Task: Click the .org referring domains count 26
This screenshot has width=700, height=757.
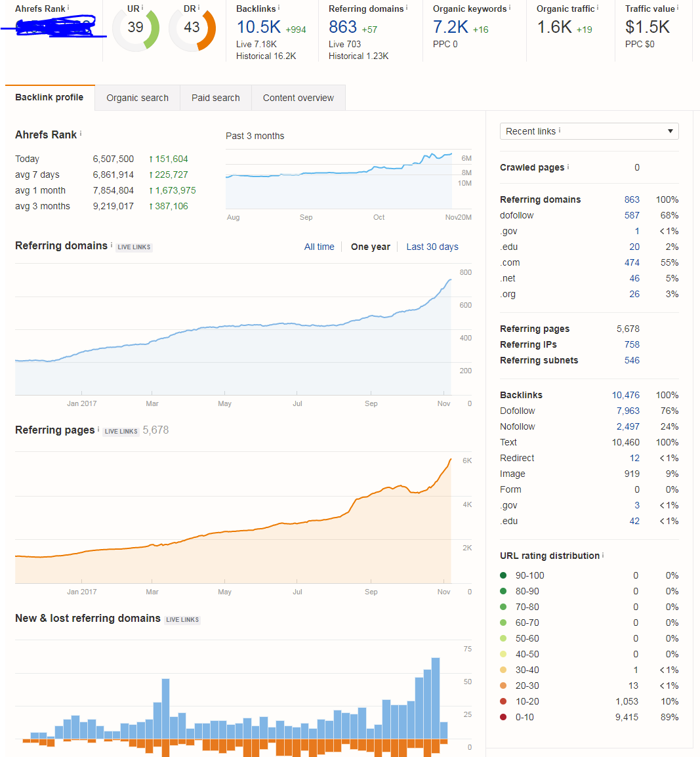Action: point(634,294)
